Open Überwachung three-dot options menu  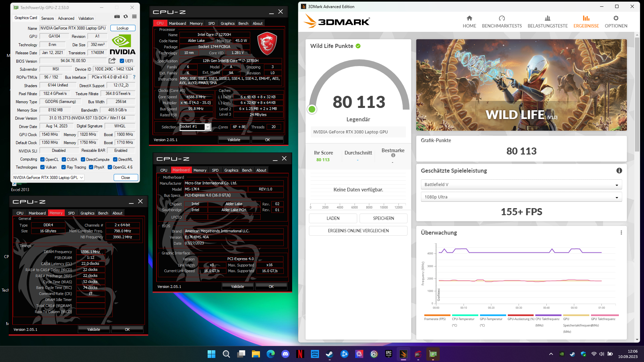621,233
